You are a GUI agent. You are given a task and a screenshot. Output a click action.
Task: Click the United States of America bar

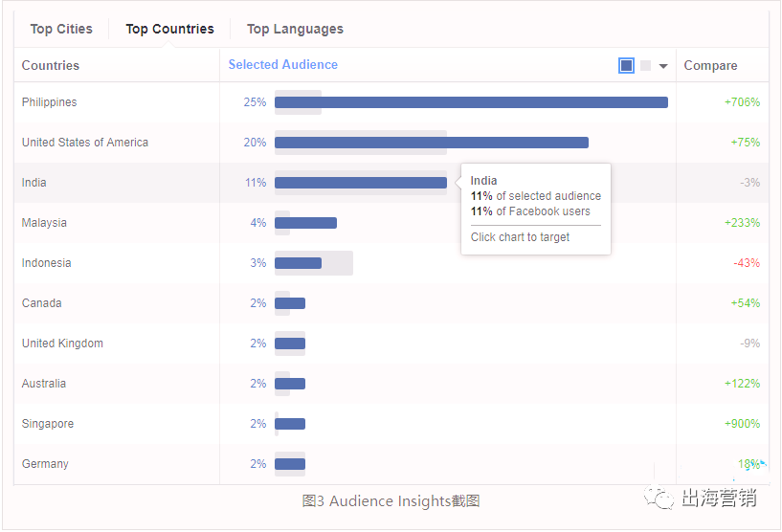(x=432, y=143)
